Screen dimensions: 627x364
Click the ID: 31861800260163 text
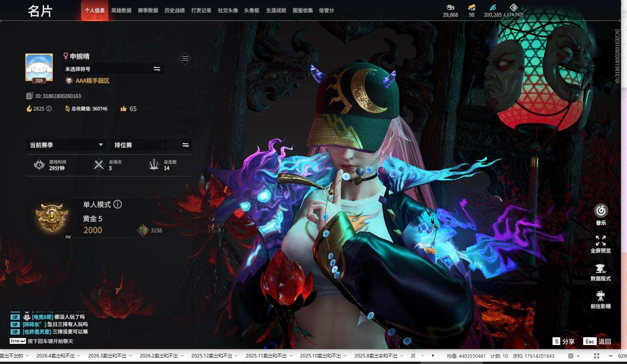pos(58,96)
